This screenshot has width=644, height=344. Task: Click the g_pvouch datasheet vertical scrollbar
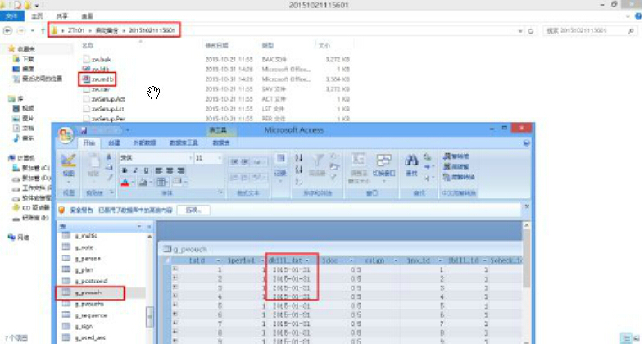coord(526,283)
